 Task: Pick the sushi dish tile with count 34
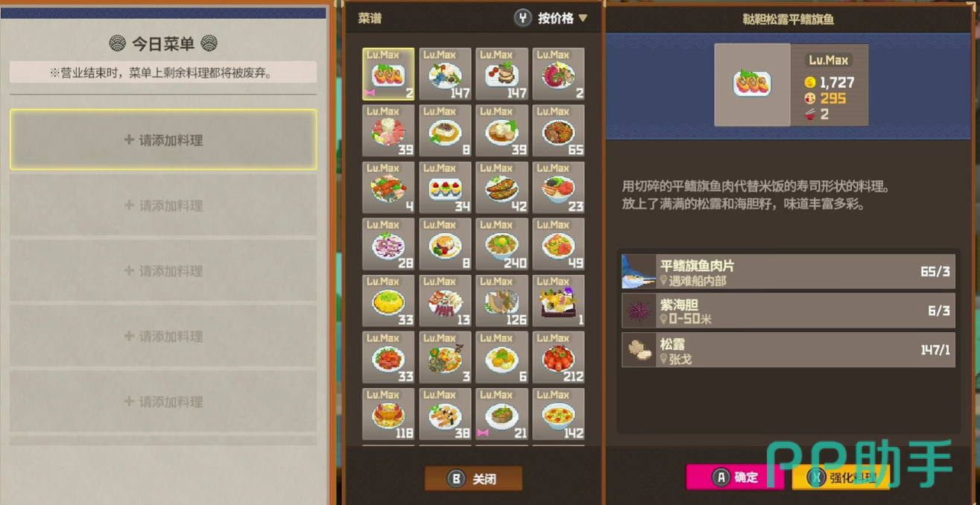[x=445, y=187]
